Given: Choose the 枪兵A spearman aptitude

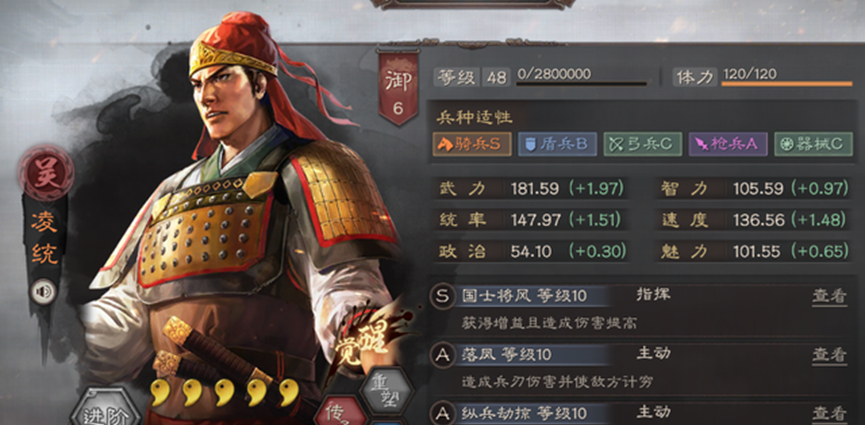Looking at the screenshot, I should (x=728, y=144).
